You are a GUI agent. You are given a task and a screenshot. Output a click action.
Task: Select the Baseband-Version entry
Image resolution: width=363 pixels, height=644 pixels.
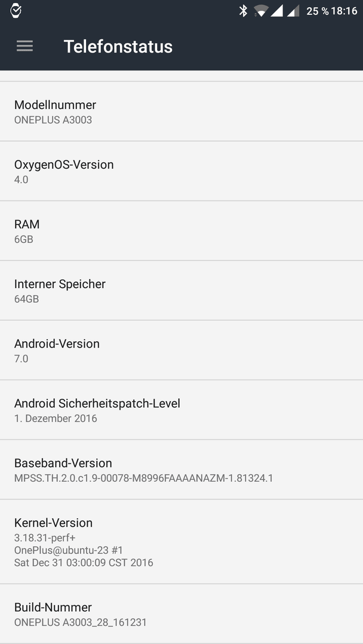181,469
